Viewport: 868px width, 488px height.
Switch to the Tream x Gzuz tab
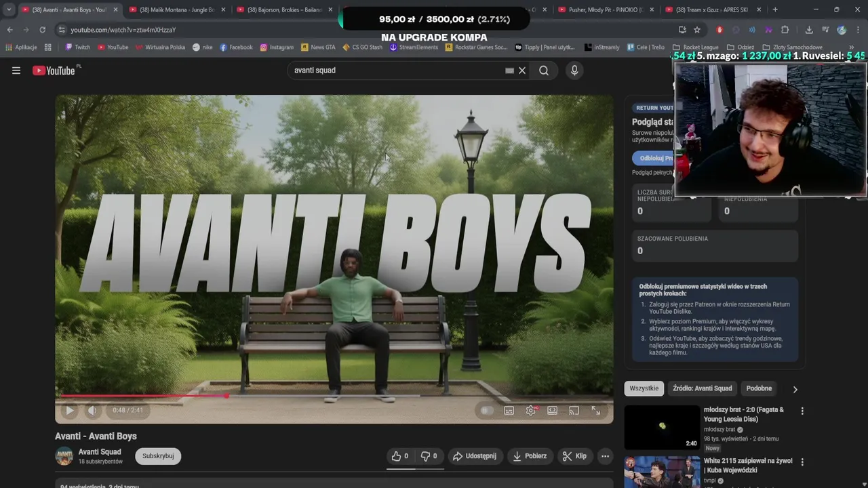click(712, 9)
